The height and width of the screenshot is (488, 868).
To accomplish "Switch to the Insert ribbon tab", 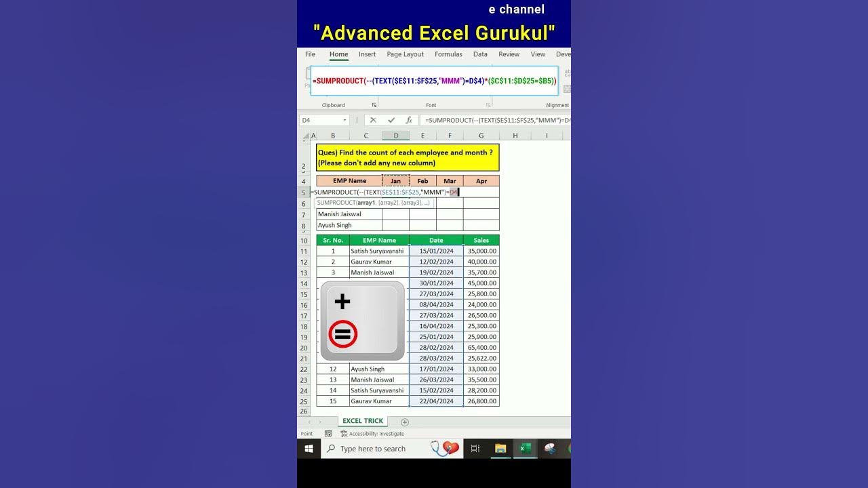I will [367, 54].
